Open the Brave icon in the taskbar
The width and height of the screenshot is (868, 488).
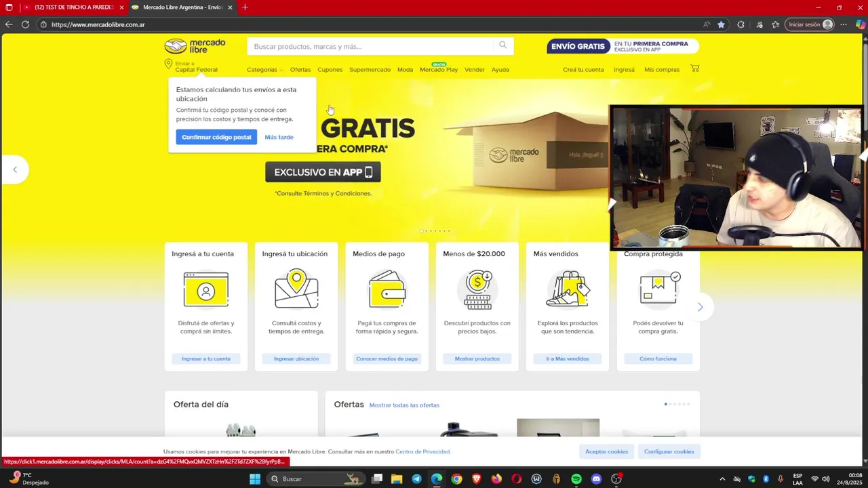477,479
